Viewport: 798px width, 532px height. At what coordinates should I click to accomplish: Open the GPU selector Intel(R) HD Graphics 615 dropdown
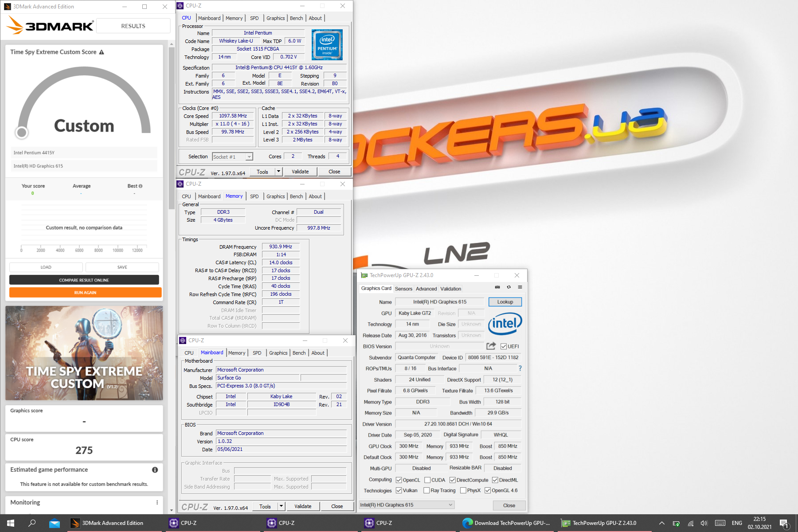pos(407,505)
